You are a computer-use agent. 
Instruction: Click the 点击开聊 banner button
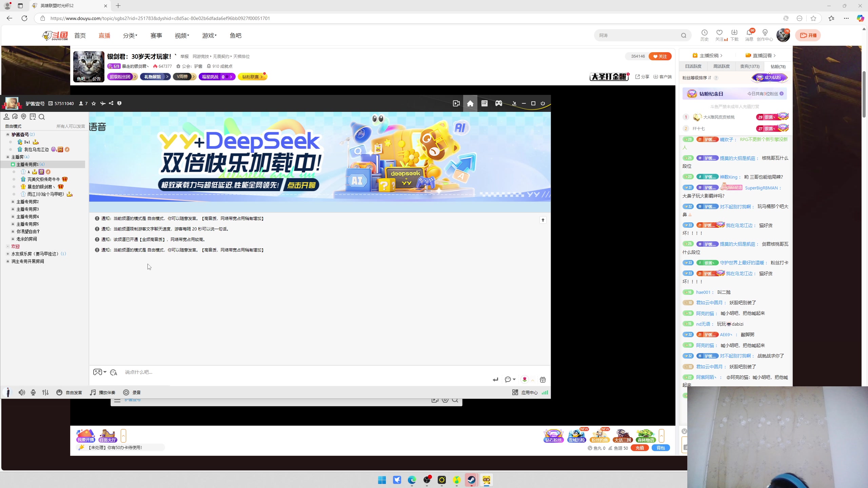301,185
